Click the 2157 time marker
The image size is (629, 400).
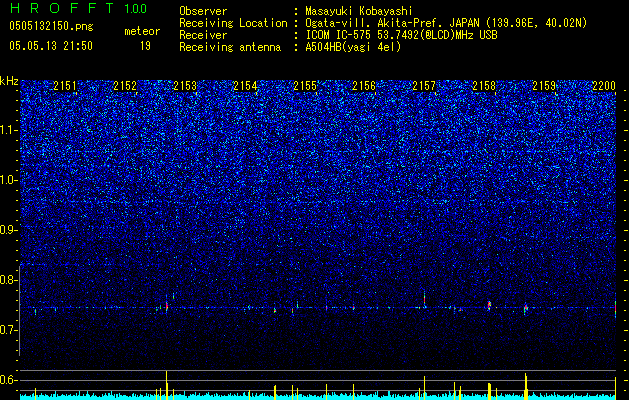tap(424, 85)
